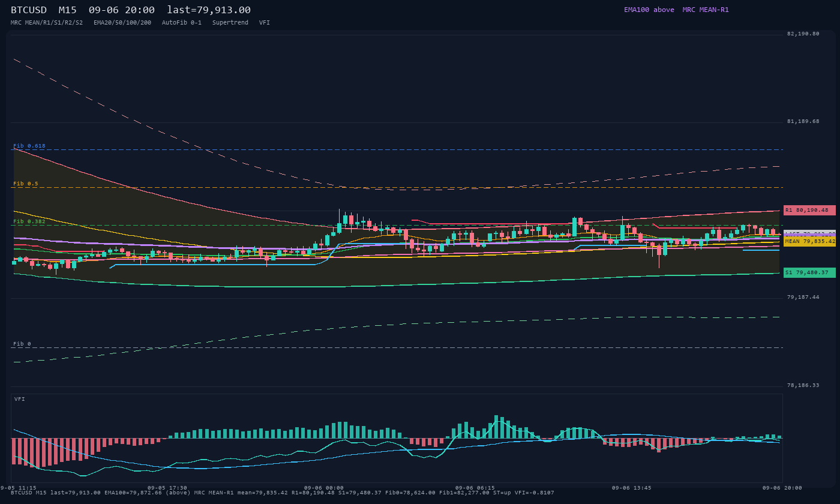Click "S1=79,480.37" in the bottom status line
840x504 pixels.
[360, 493]
